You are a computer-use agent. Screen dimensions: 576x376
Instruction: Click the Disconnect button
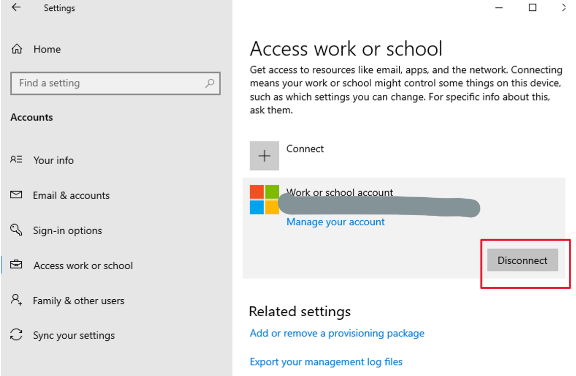coord(522,260)
